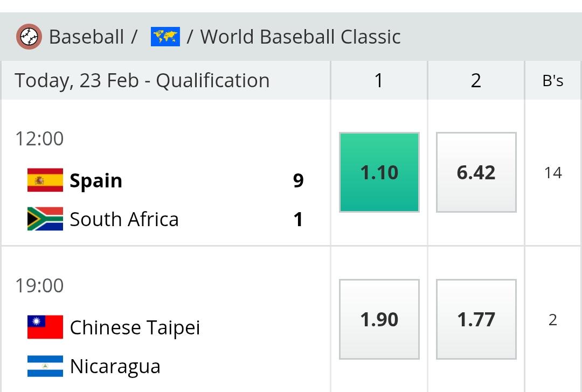Open the Nicaragua team name
Screen dimensions: 582x392
(x=115, y=366)
